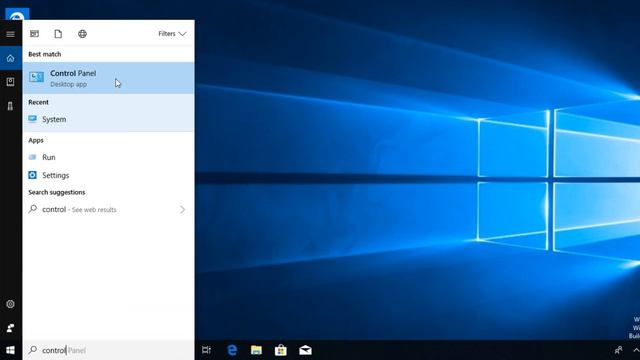
Task: Open the Settings app result
Action: [109, 175]
